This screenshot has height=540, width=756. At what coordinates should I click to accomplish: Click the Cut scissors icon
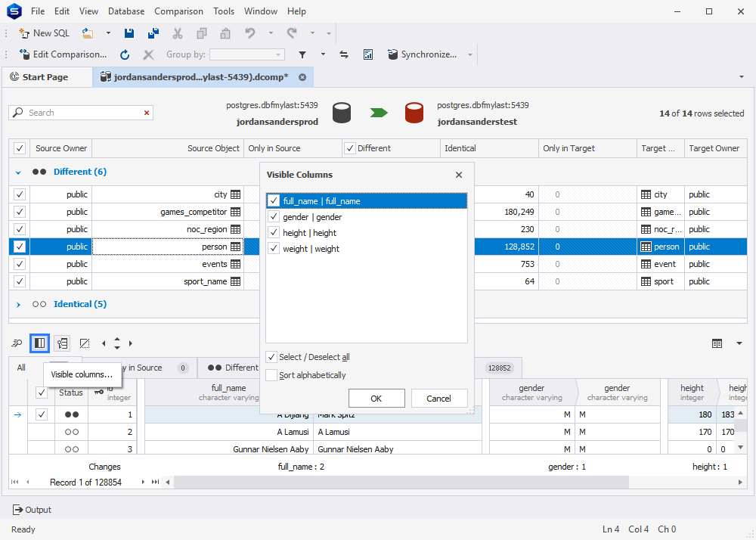[x=178, y=33]
